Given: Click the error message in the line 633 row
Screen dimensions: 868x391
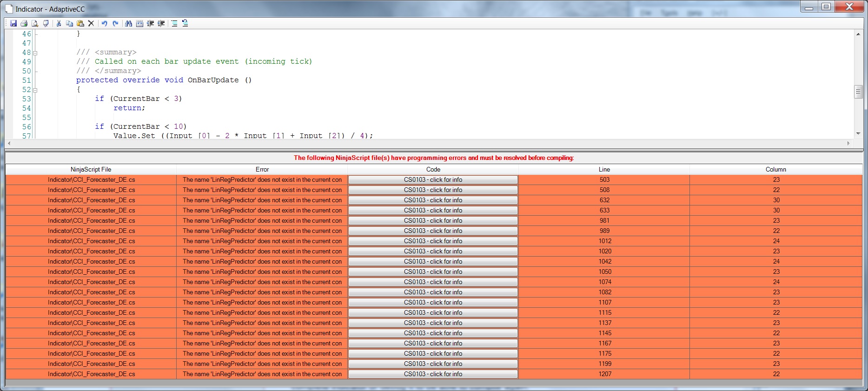Looking at the screenshot, I should (x=262, y=211).
